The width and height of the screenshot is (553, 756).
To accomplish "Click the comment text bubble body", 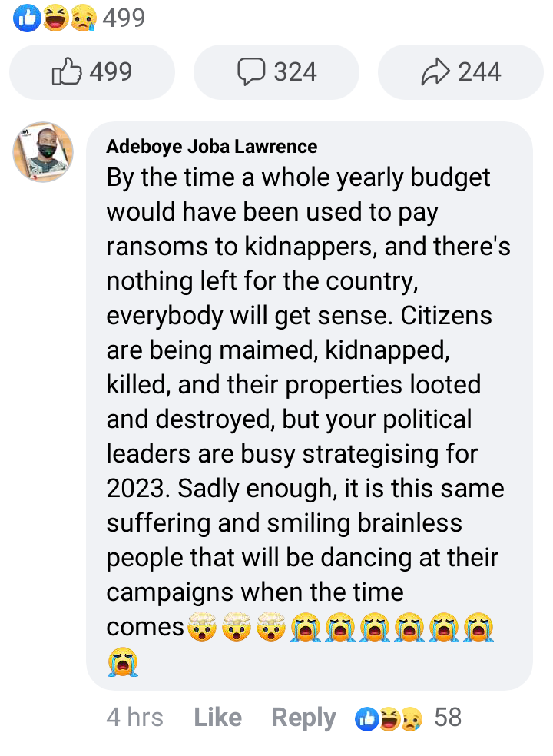I will (310, 406).
